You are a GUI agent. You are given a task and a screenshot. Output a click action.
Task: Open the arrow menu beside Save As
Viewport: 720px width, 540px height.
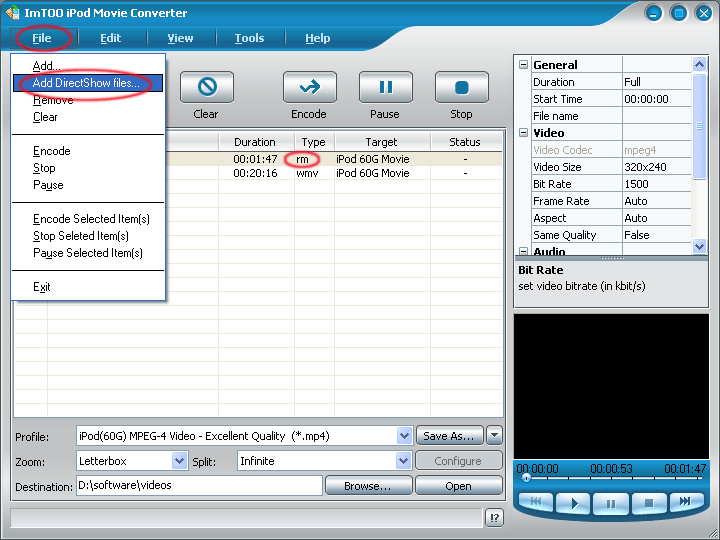click(495, 435)
